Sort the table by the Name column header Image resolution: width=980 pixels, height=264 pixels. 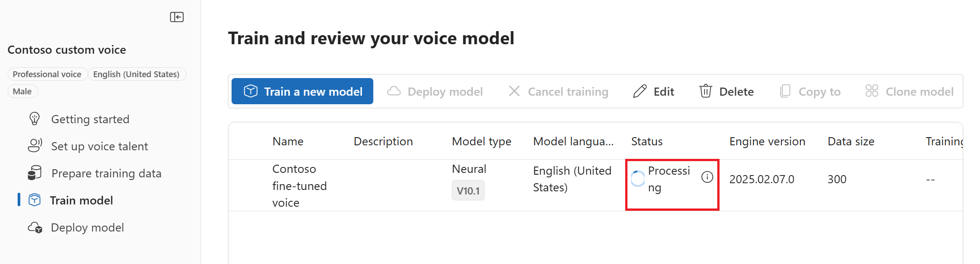click(288, 141)
